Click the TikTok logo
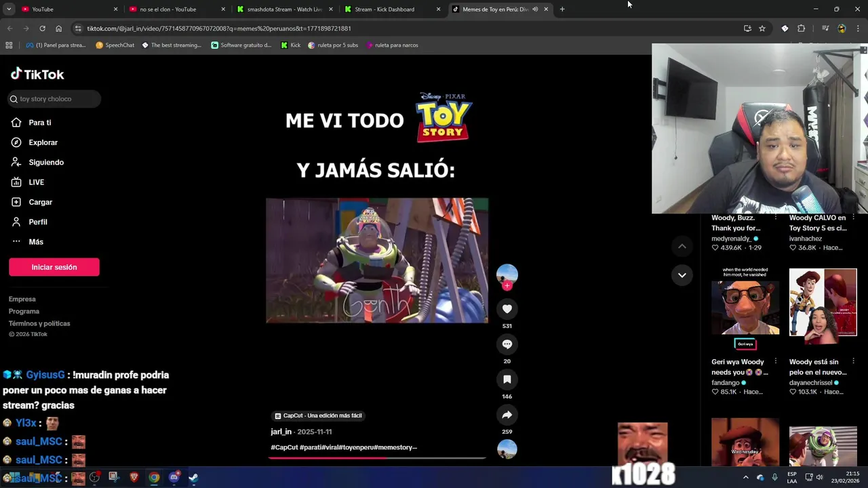 37,74
